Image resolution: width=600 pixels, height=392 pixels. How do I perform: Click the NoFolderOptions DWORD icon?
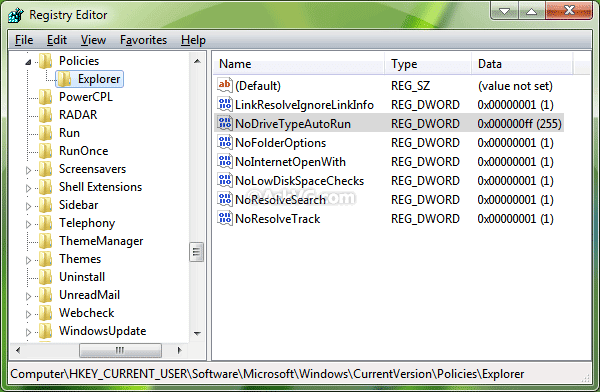point(225,142)
